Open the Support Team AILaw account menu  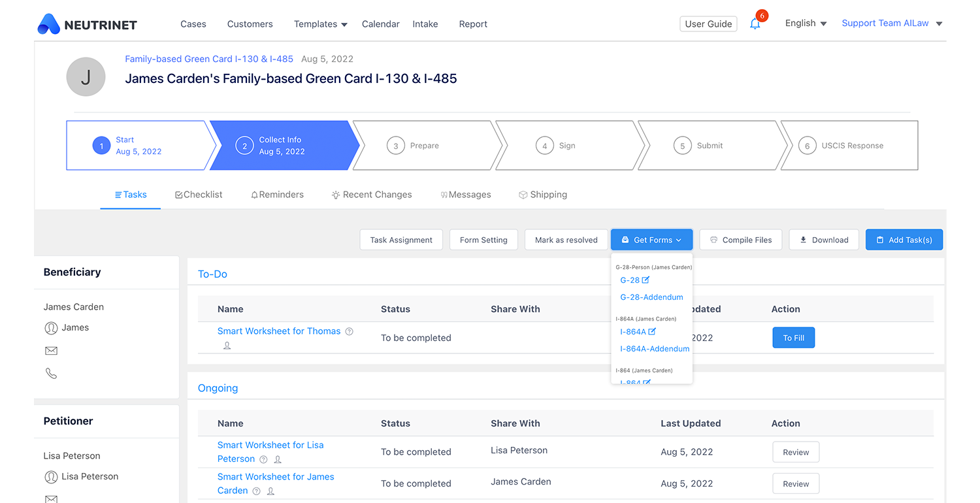tap(891, 24)
